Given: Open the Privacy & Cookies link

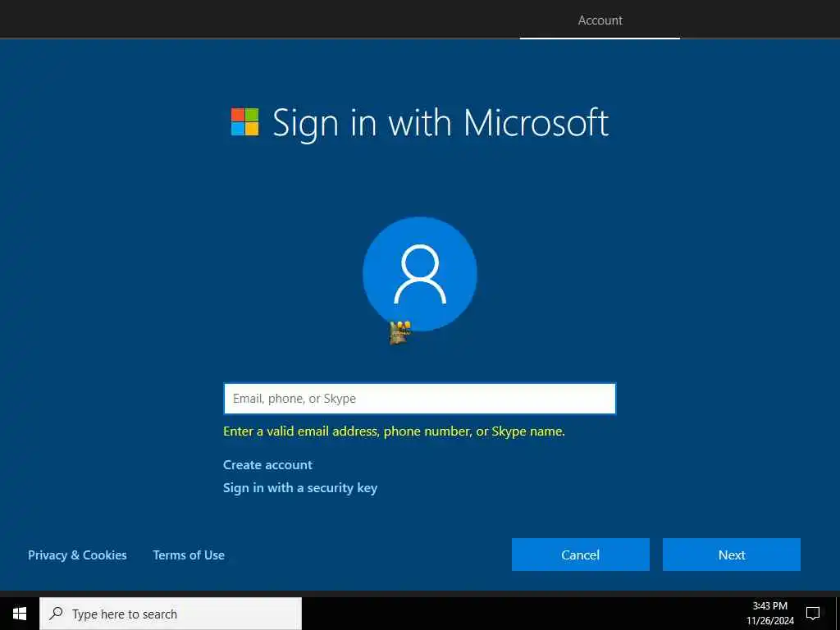Looking at the screenshot, I should [77, 555].
